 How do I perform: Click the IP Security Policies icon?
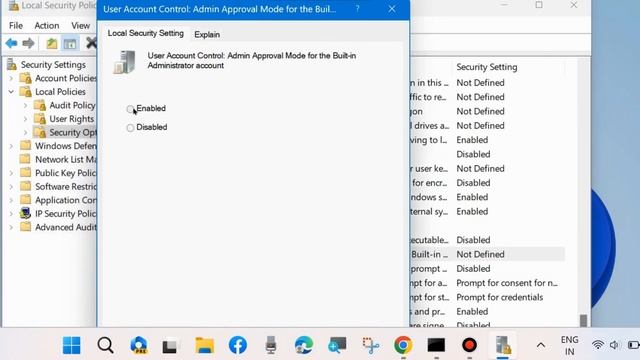pos(25,213)
